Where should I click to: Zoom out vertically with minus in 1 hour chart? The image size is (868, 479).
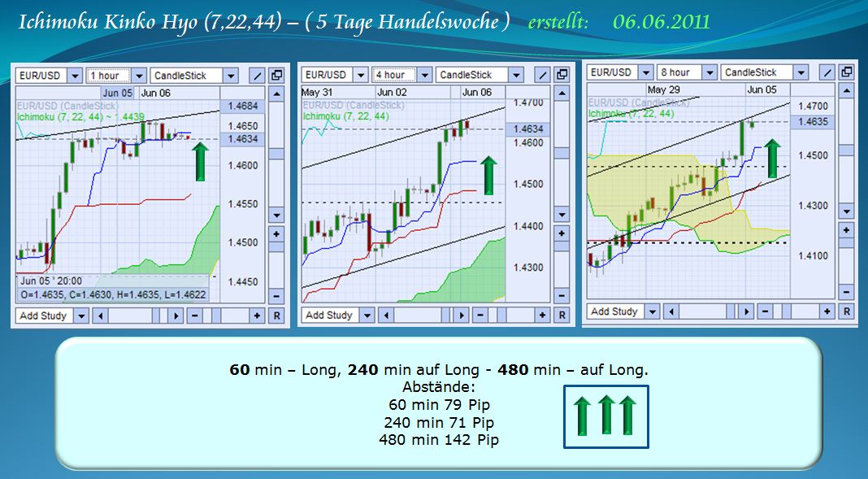coord(276,296)
